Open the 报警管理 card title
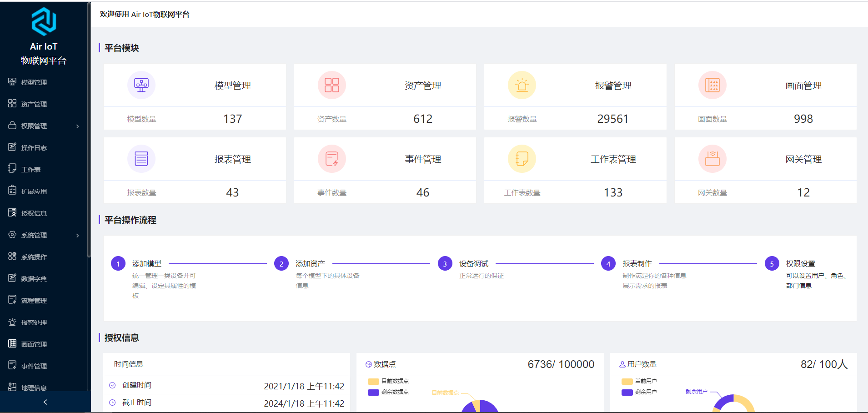Image resolution: width=868 pixels, height=413 pixels. (613, 86)
